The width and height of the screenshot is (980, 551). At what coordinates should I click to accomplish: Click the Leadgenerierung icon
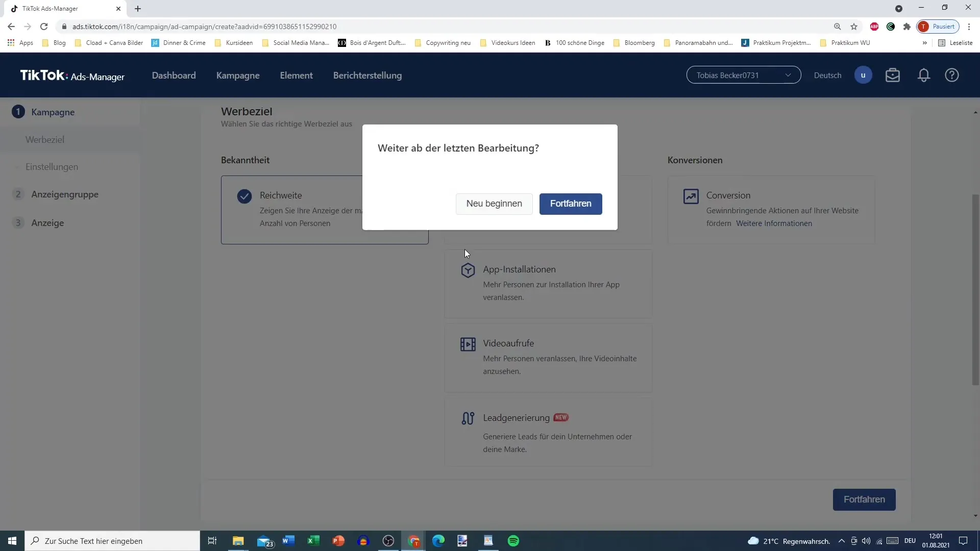point(468,418)
